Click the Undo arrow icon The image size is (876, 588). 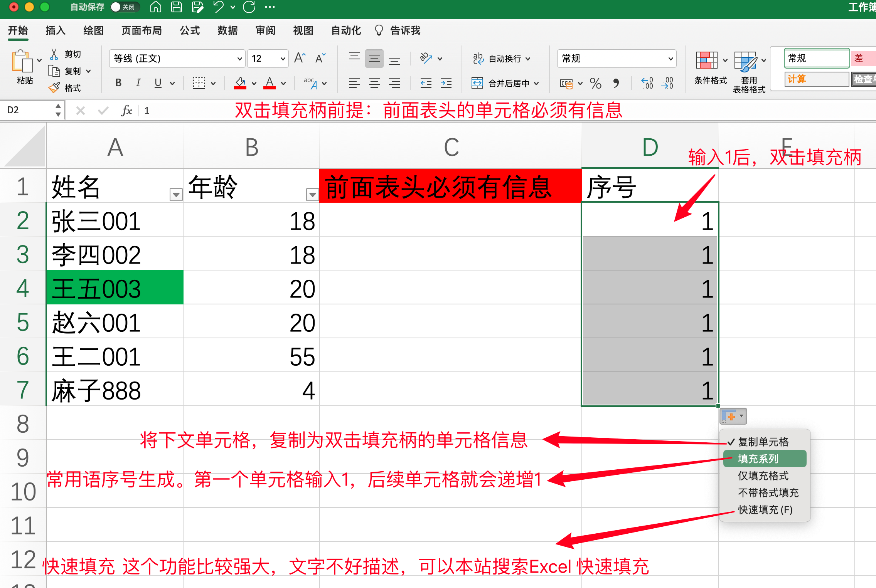pyautogui.click(x=219, y=7)
